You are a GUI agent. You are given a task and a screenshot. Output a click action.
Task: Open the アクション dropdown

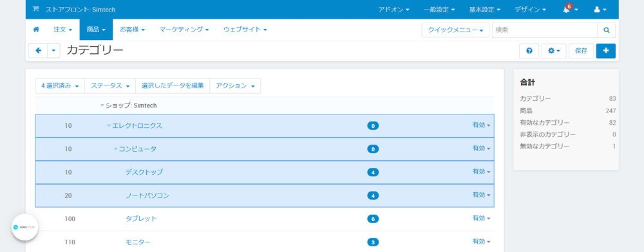(235, 85)
